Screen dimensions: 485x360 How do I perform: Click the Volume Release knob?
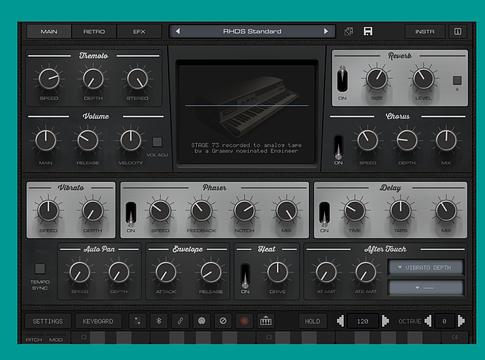coord(88,140)
